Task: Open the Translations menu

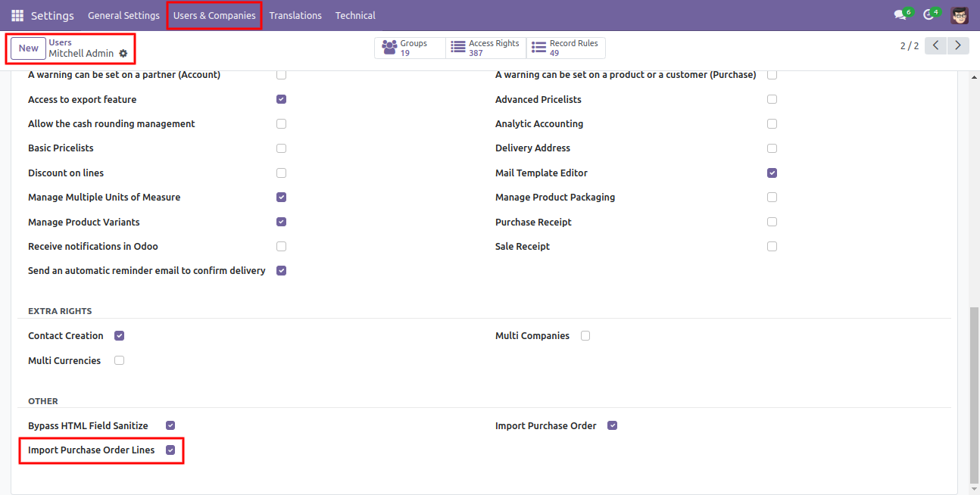Action: pyautogui.click(x=295, y=15)
